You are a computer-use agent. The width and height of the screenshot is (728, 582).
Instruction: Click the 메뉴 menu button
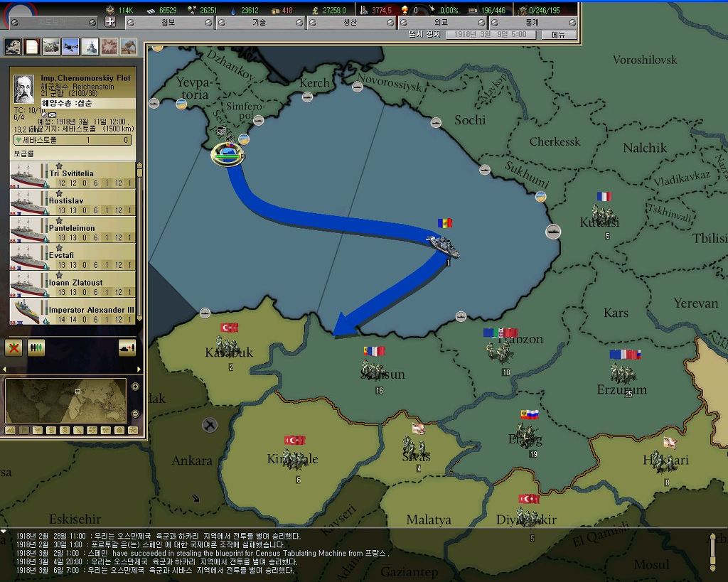pos(559,35)
